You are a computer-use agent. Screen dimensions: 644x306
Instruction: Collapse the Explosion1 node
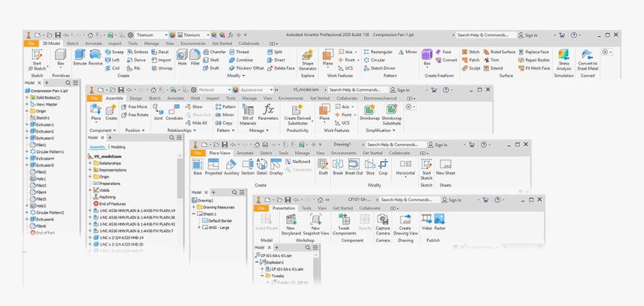pyautogui.click(x=257, y=262)
